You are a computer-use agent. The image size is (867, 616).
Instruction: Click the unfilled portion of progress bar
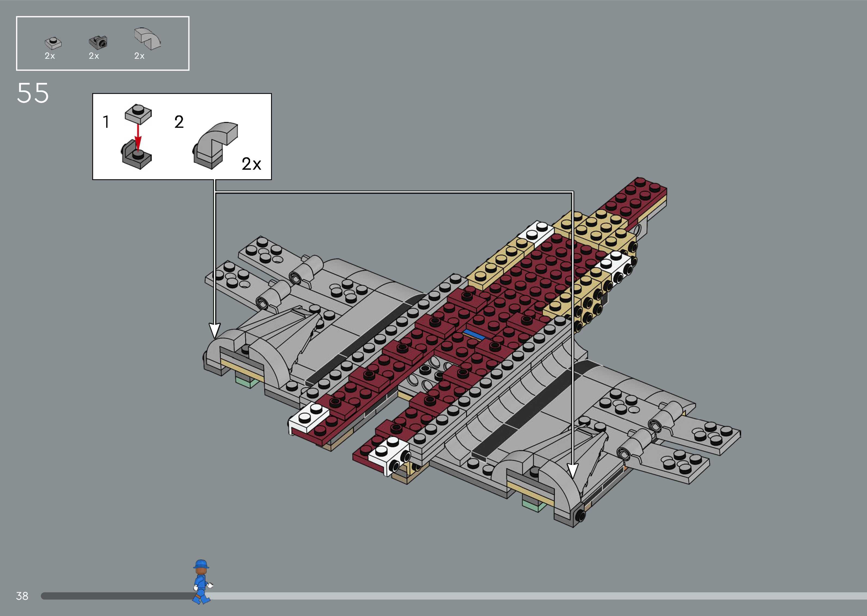[x=532, y=596]
